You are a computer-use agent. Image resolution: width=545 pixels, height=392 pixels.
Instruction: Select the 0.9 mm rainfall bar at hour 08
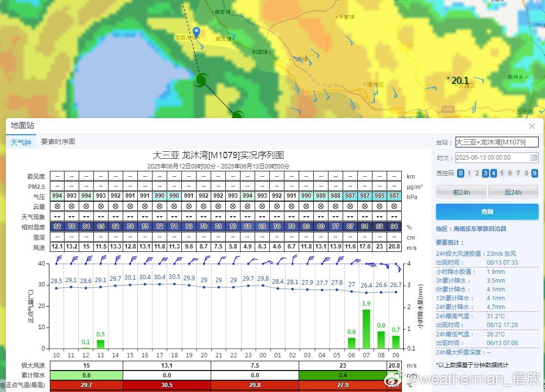381,340
